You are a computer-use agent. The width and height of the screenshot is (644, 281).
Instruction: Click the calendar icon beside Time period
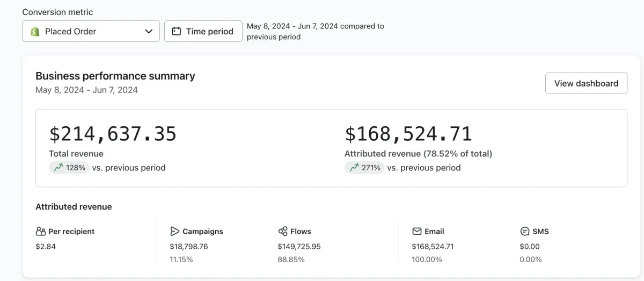click(176, 31)
